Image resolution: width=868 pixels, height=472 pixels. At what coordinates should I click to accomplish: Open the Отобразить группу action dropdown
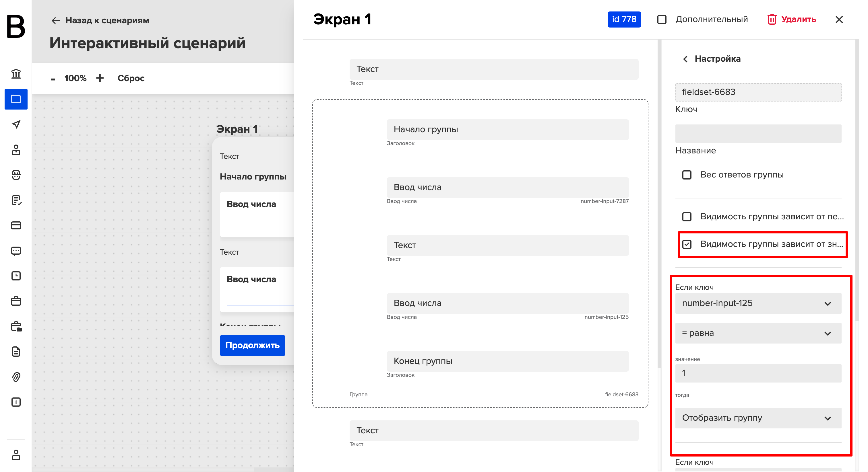758,418
